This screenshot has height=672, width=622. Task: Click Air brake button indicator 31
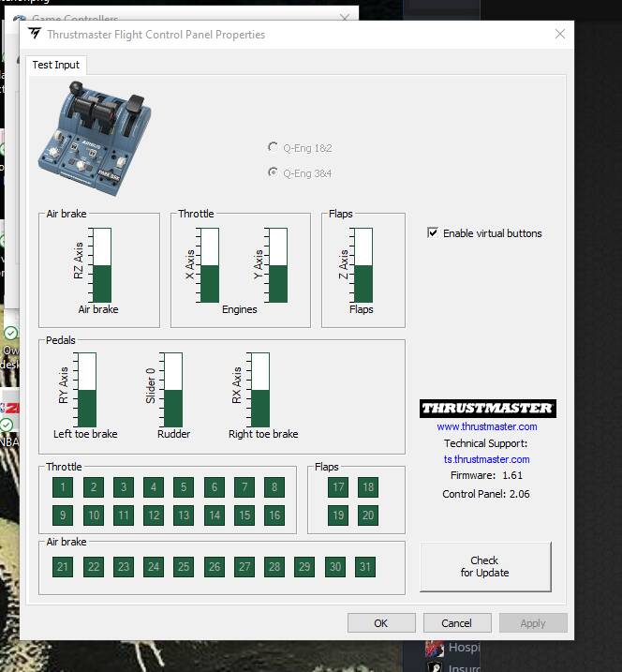click(365, 567)
